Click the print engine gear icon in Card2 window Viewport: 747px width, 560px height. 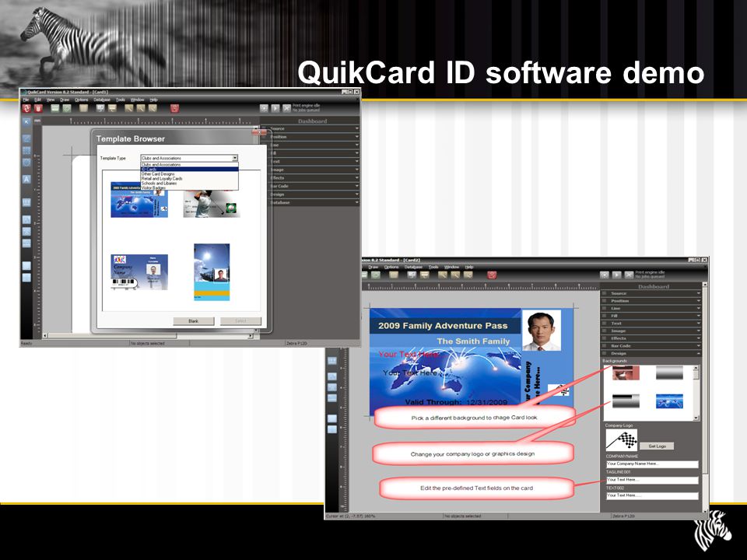(605, 275)
